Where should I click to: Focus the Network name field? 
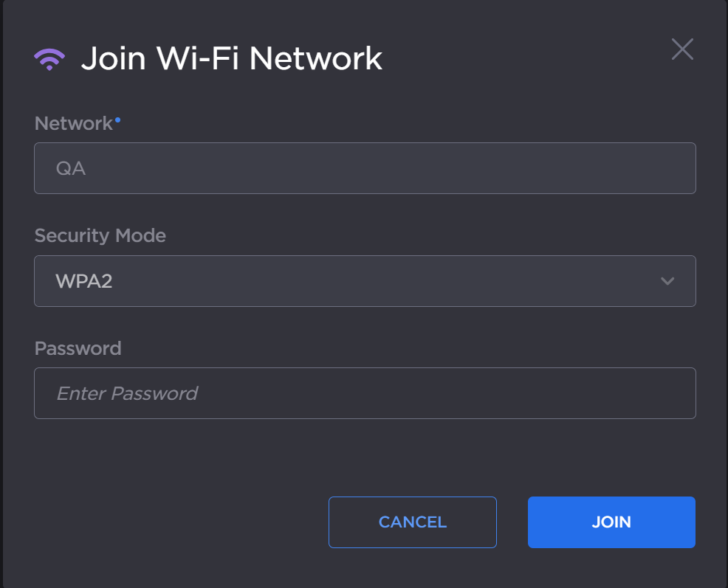point(365,168)
